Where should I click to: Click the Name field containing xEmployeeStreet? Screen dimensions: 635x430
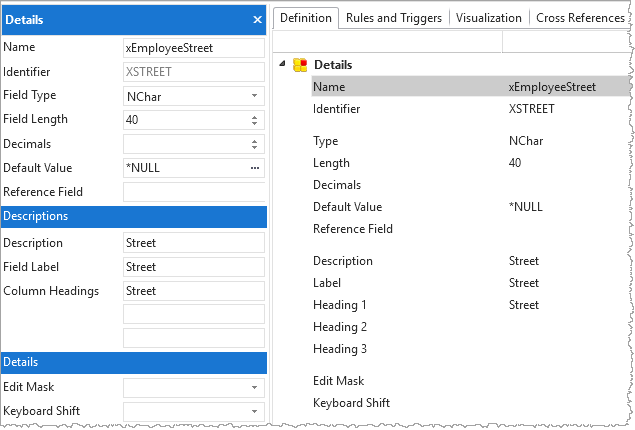point(192,48)
